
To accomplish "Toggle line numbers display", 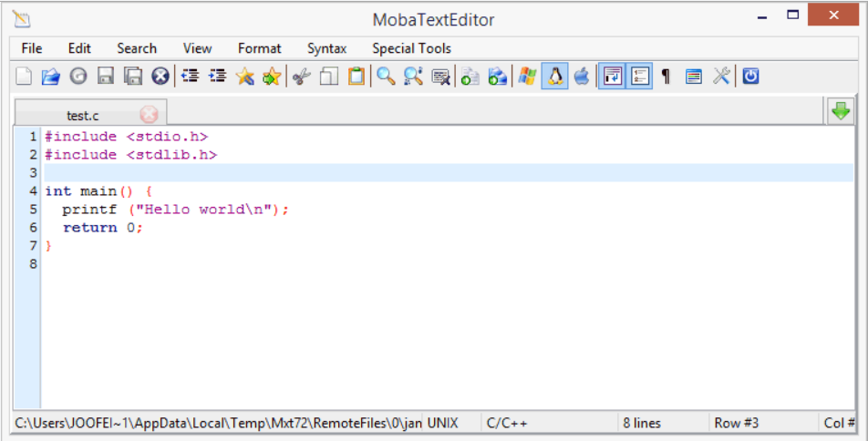I will [x=639, y=76].
